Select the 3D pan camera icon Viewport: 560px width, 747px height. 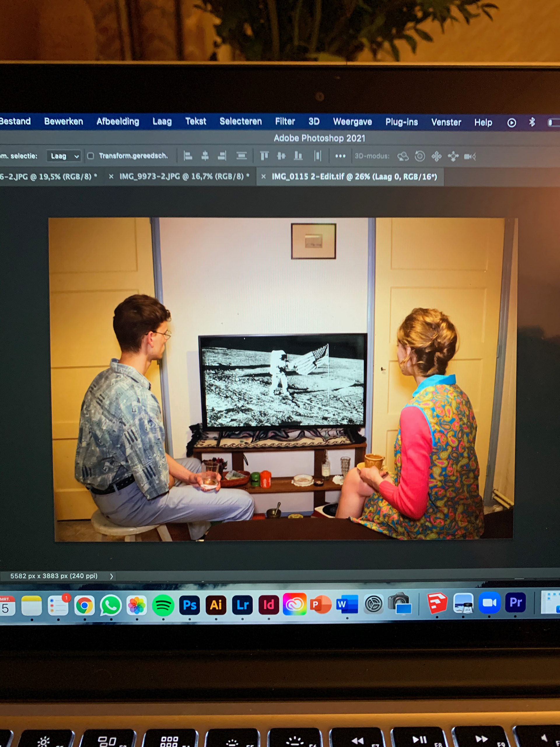point(436,156)
